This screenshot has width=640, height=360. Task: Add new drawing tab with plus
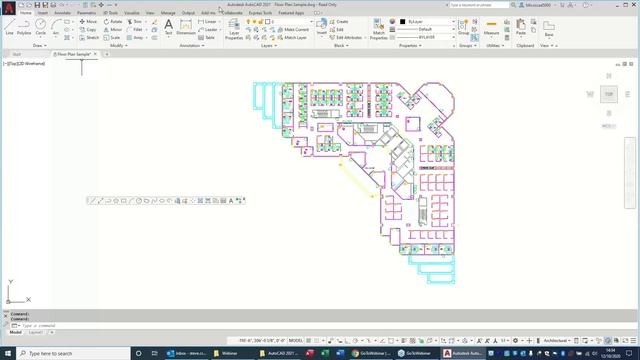click(x=107, y=54)
